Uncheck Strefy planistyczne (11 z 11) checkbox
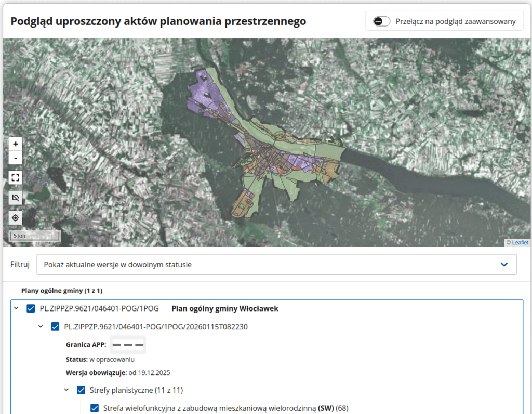Viewport: 532px width, 414px height. coord(81,390)
